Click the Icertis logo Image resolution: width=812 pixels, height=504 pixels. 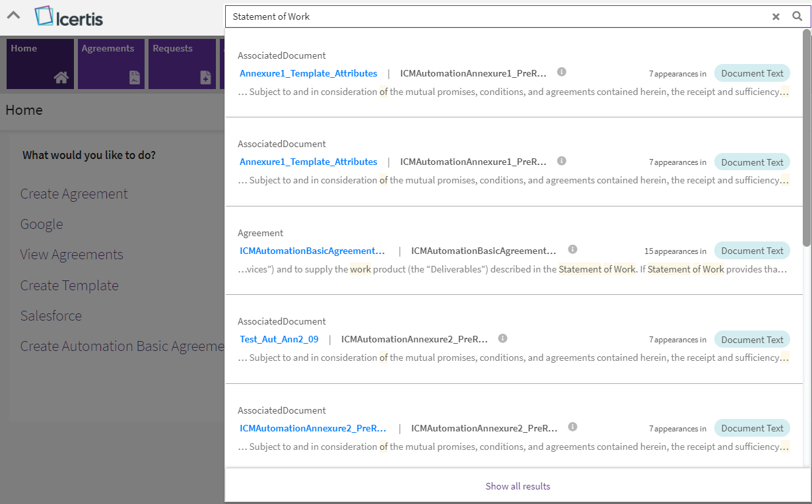point(69,16)
